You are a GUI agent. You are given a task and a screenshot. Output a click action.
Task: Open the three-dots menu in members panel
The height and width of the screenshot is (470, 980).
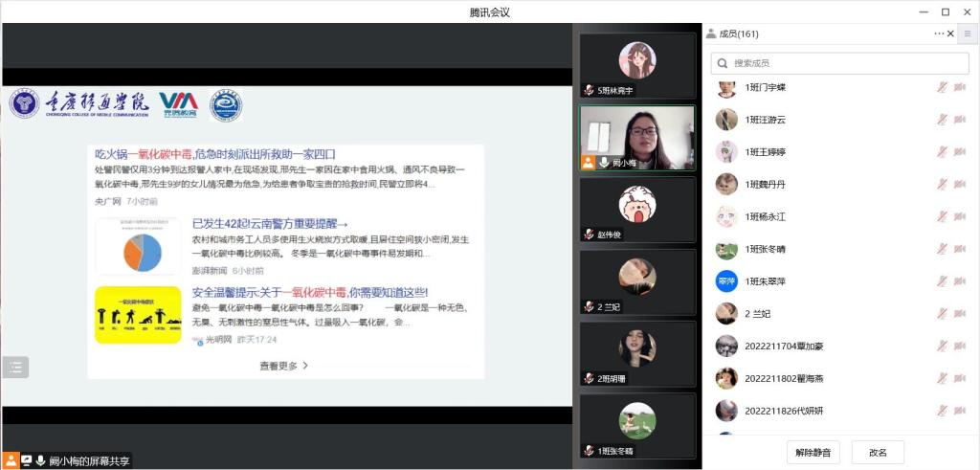[939, 34]
